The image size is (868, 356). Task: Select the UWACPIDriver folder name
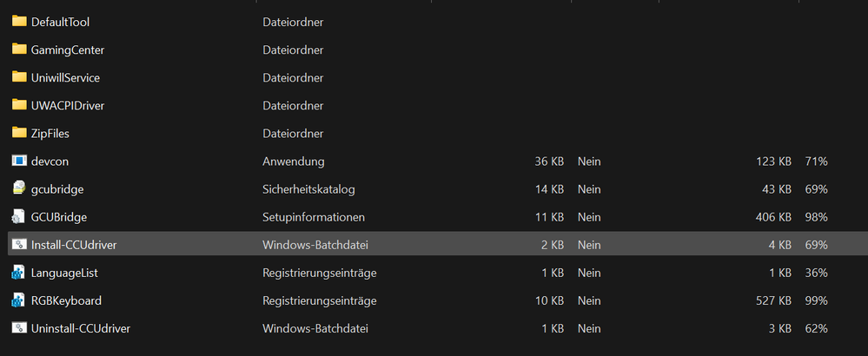click(x=68, y=105)
